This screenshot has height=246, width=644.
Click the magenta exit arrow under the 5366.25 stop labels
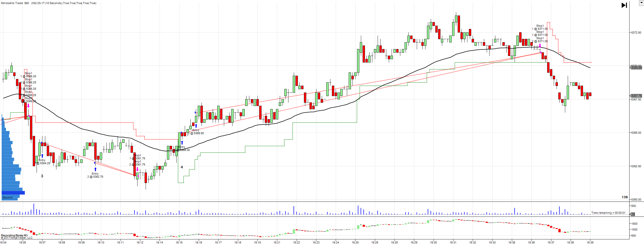[28, 106]
